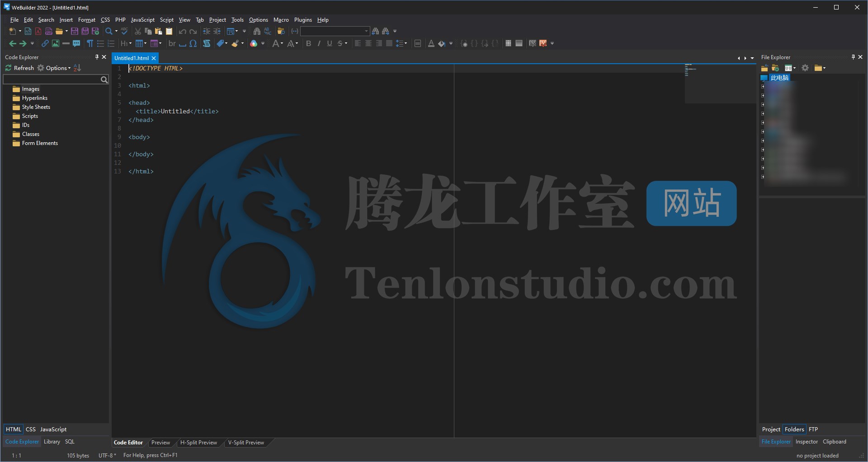Insert an ordered numbered list icon
Image resolution: width=868 pixels, height=462 pixels.
[x=111, y=43]
